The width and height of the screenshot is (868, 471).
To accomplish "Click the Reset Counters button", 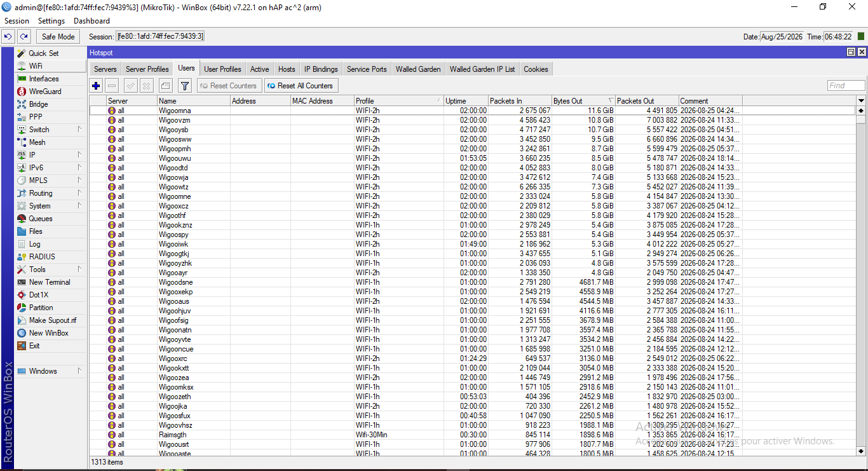I will click(229, 86).
